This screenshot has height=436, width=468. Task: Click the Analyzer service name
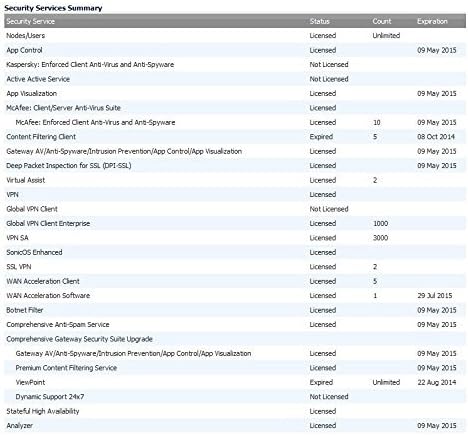coord(20,426)
